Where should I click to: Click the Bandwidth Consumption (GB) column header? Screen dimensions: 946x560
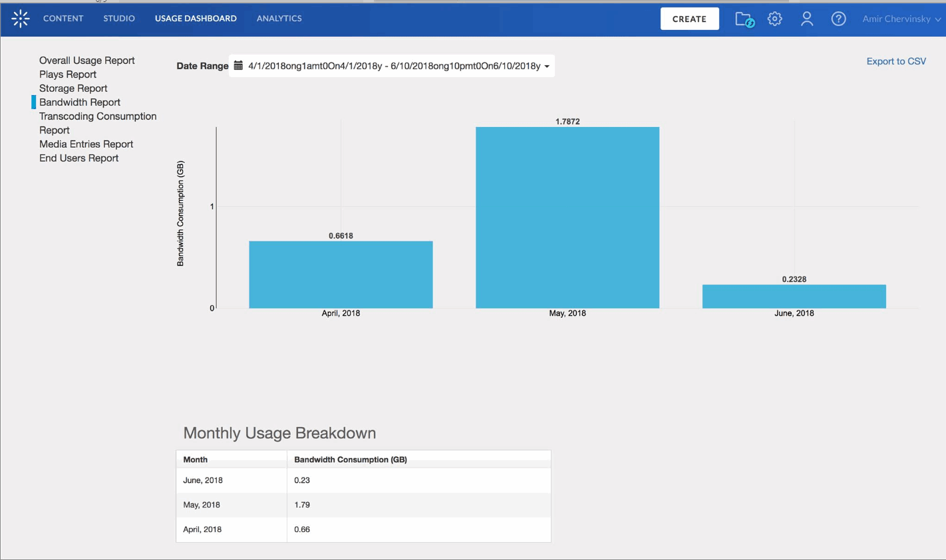coord(351,460)
